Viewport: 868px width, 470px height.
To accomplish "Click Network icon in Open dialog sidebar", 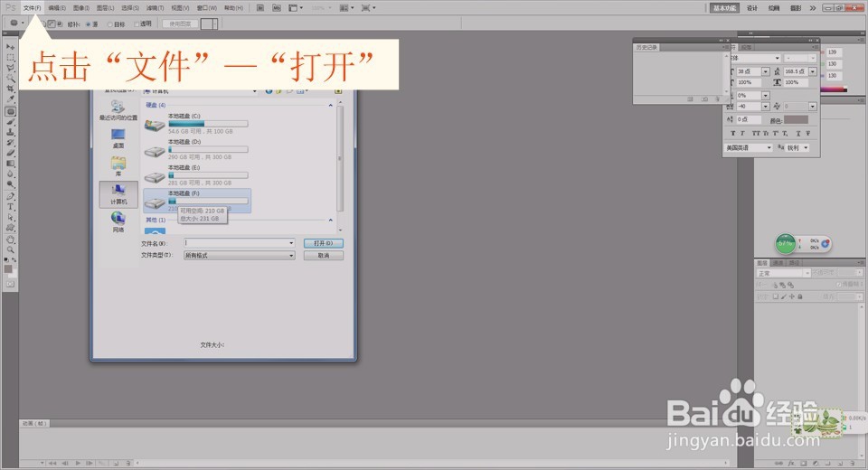I will [118, 221].
